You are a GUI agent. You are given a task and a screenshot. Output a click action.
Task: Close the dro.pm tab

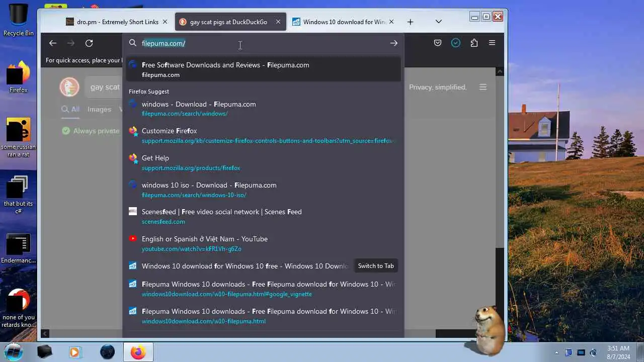pos(165,22)
